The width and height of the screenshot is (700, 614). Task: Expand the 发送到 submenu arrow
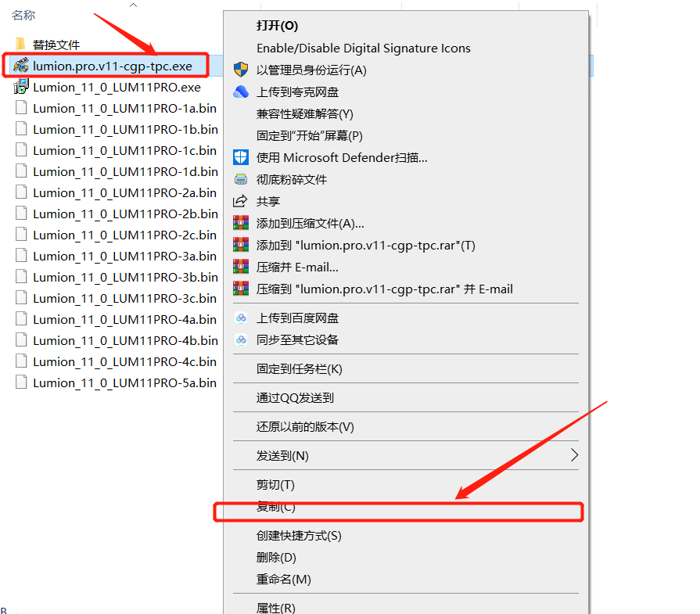tap(575, 454)
